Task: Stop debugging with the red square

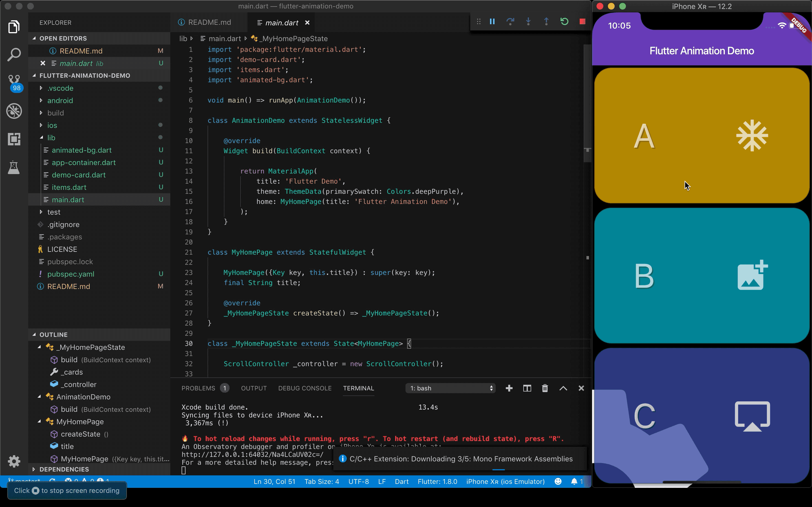Action: pyautogui.click(x=582, y=22)
